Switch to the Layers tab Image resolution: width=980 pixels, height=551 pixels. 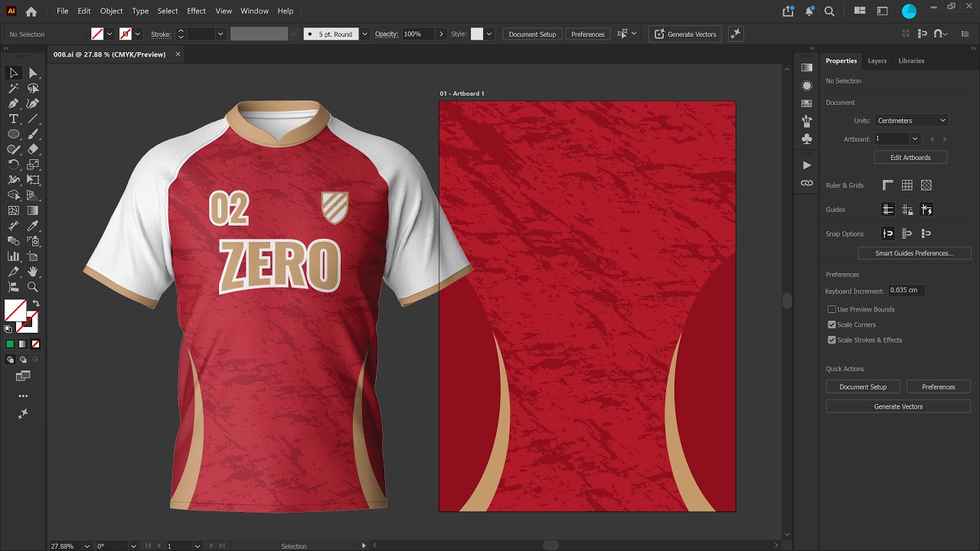[x=877, y=60]
